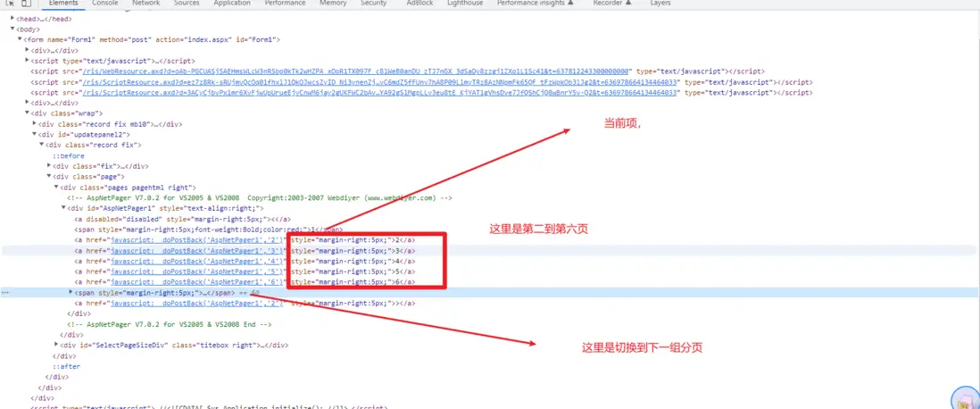The width and height of the screenshot is (980, 409).
Task: Switch to the Sources tab
Action: click(187, 4)
